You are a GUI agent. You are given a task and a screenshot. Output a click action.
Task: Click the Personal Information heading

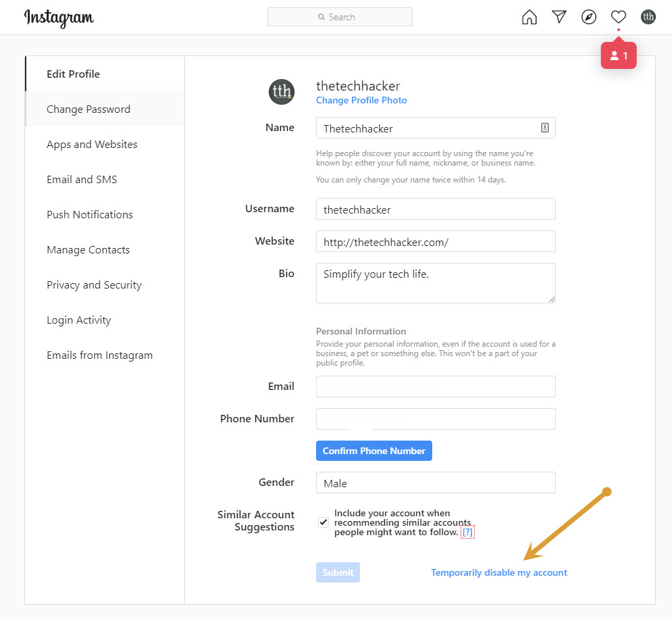point(361,331)
